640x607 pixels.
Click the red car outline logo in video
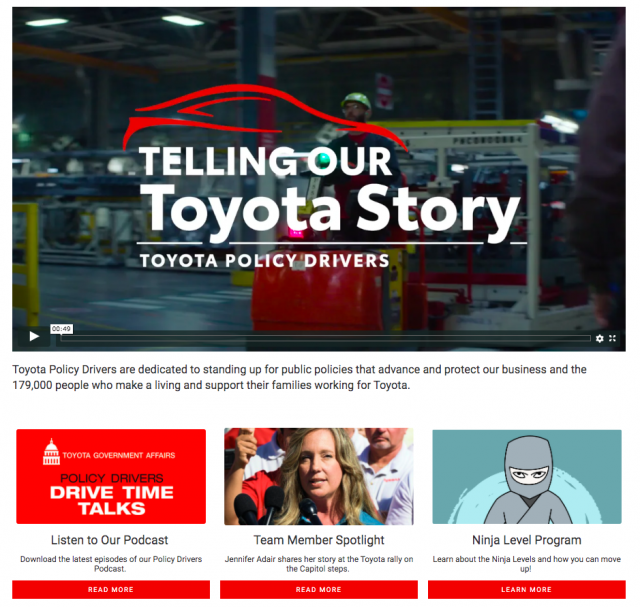tap(265, 116)
